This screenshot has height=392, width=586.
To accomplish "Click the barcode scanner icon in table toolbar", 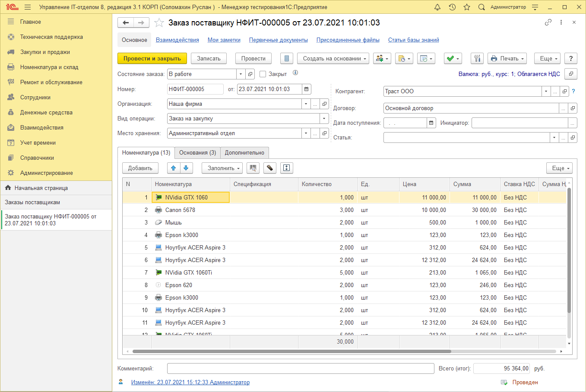I will pos(253,168).
